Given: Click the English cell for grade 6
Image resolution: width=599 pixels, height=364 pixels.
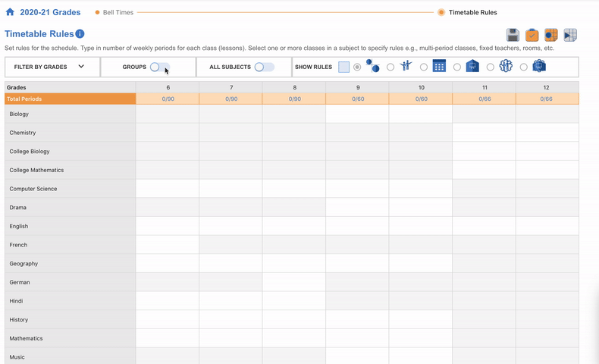Looking at the screenshot, I should pyautogui.click(x=168, y=226).
